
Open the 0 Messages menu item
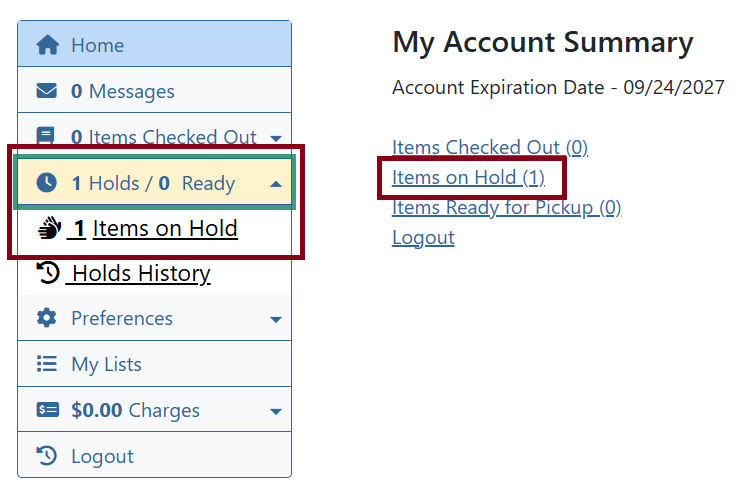(122, 91)
